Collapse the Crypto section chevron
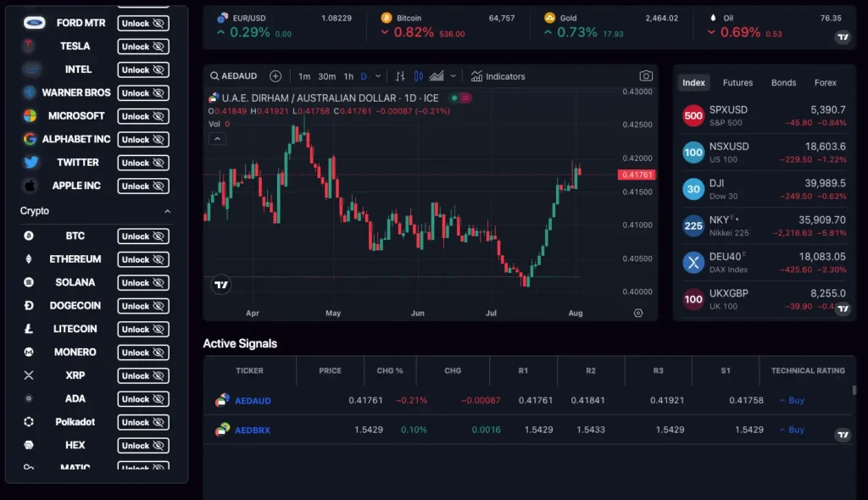 coord(167,211)
